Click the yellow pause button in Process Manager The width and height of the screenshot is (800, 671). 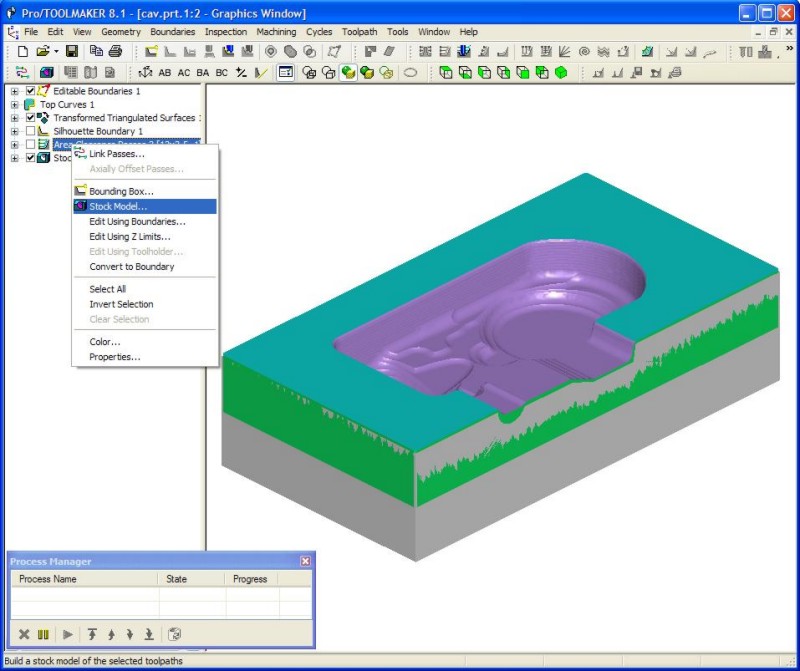(43, 634)
